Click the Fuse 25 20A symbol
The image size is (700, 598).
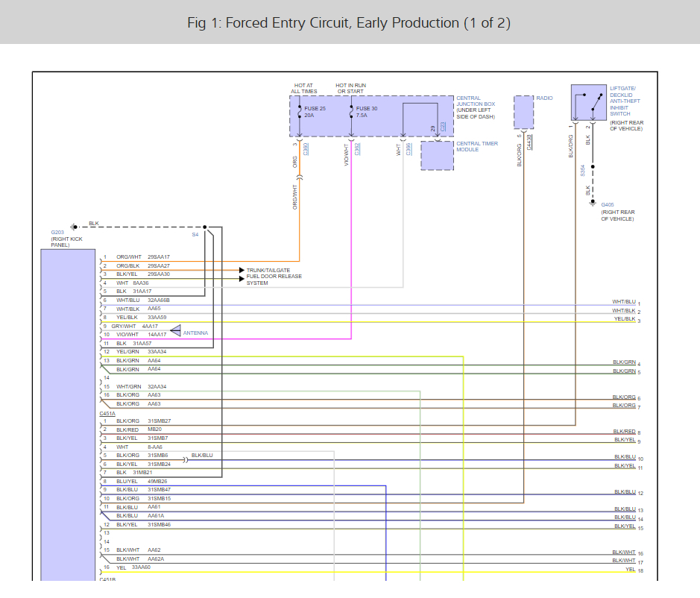[x=300, y=112]
